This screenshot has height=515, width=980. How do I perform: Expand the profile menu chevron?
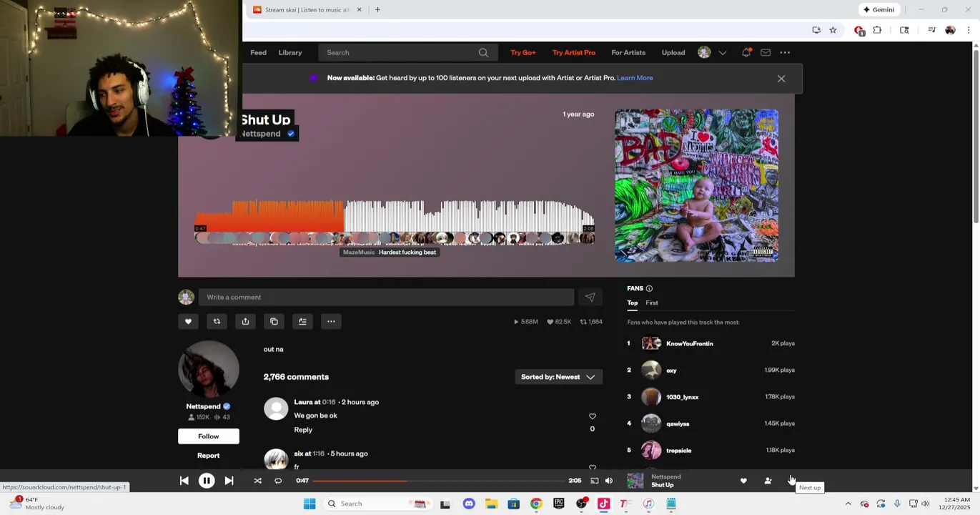point(723,52)
